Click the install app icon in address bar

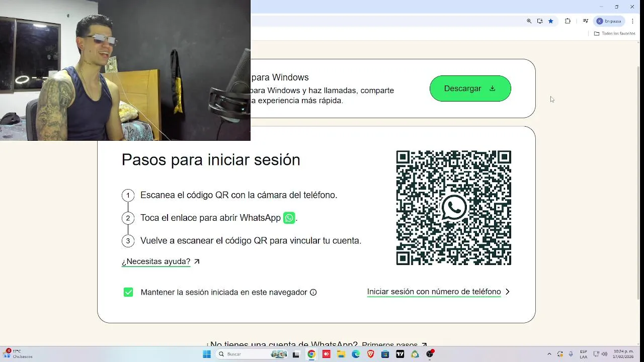(540, 21)
